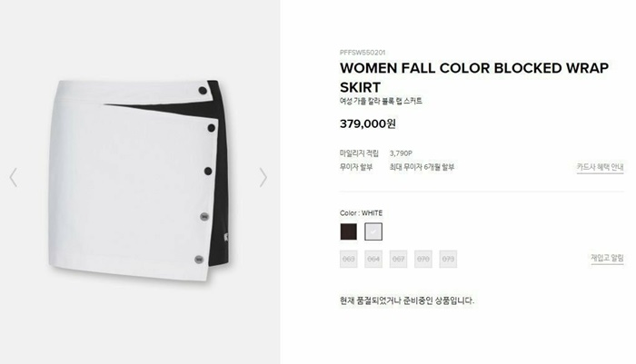636x364 pixels.
Task: Click the WOMEN FALL COLOR BLOCKED WRAP SKIRT title
Action: point(474,77)
